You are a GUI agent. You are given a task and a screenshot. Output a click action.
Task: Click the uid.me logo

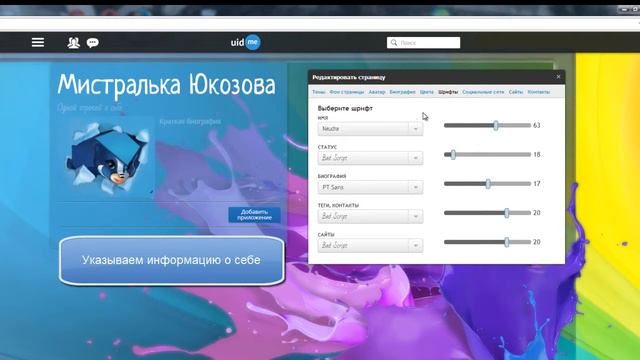[245, 42]
